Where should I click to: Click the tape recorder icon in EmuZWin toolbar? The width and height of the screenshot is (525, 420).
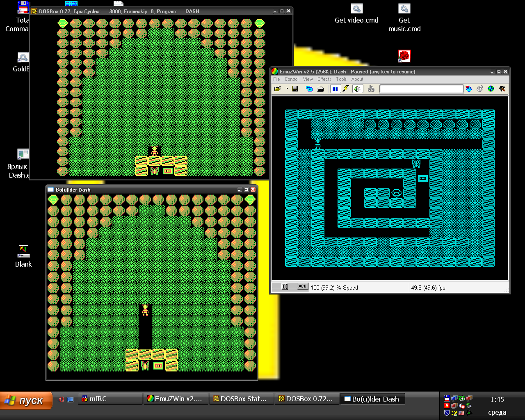pyautogui.click(x=371, y=89)
